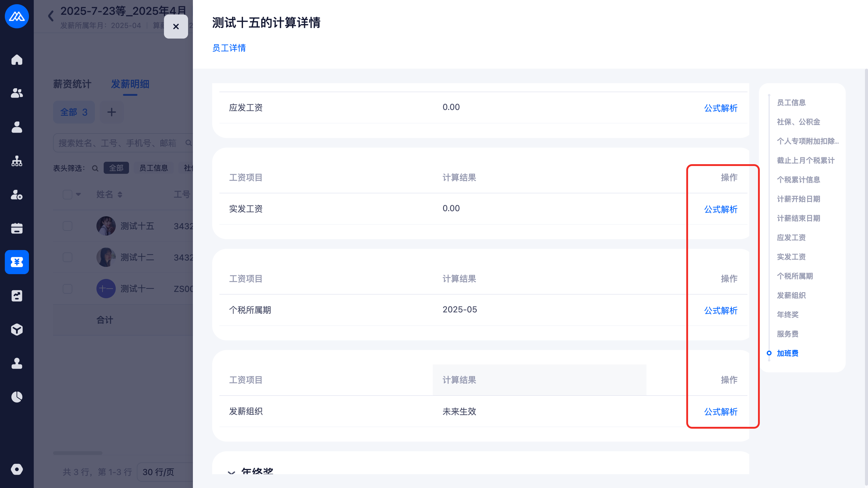Jump to 加班费 in anchor nav

[x=788, y=353]
